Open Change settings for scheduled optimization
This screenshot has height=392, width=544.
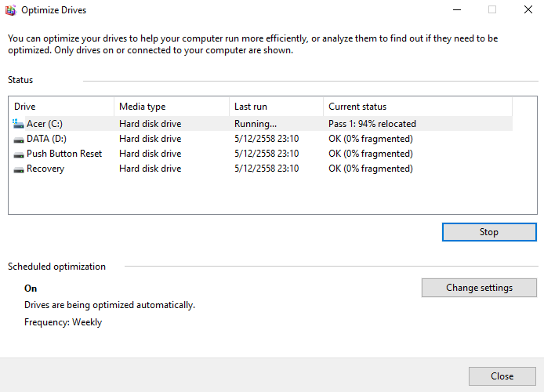coord(479,288)
